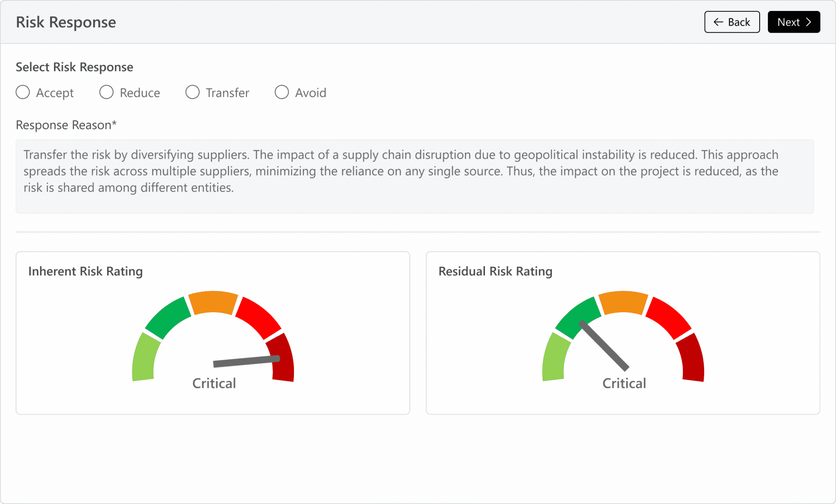Click the Back button

click(732, 22)
